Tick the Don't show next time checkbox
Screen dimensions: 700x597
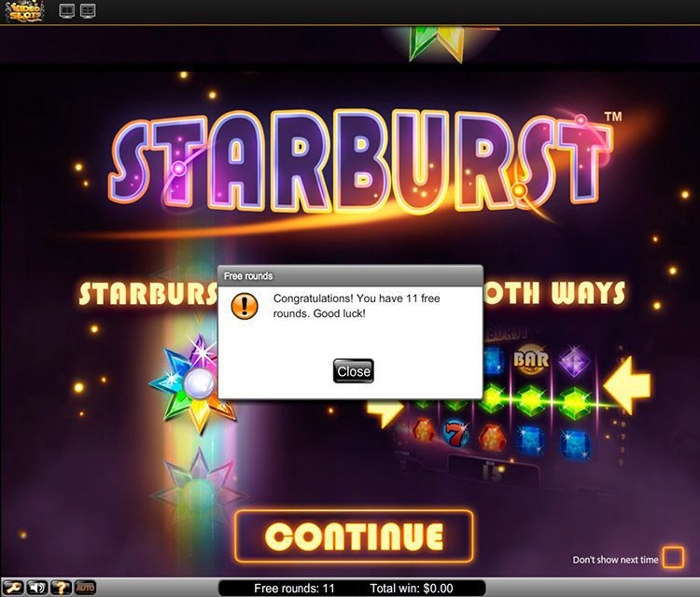pos(673,557)
